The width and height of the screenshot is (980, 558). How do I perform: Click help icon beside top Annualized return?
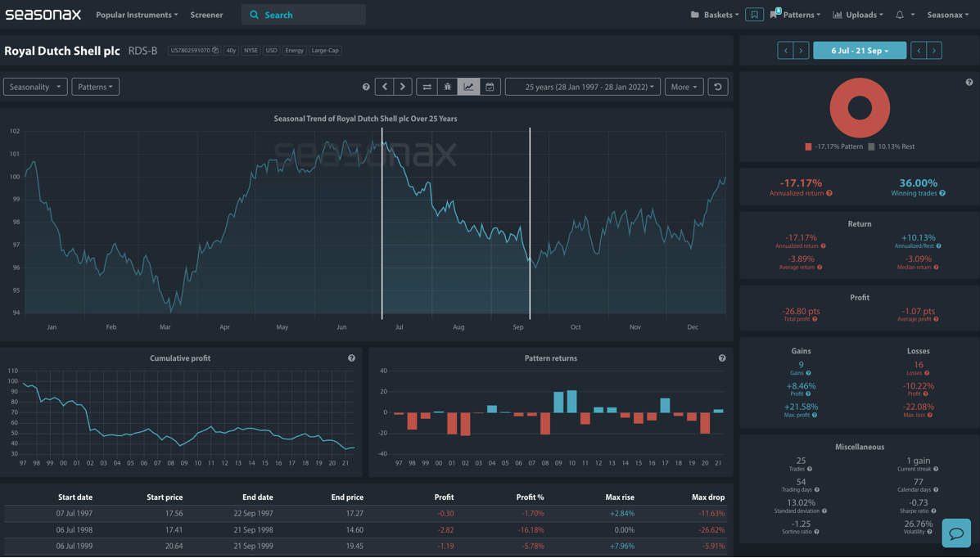click(x=829, y=194)
